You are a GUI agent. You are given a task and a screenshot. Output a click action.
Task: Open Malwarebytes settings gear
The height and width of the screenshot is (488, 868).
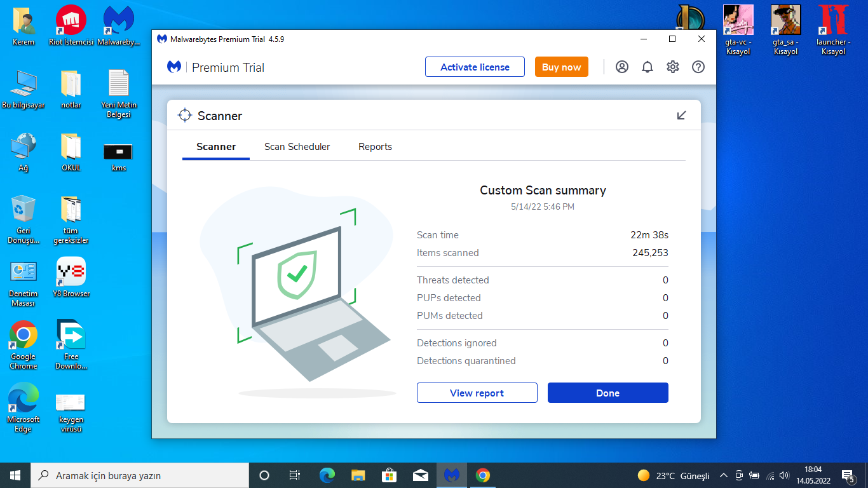tap(673, 67)
